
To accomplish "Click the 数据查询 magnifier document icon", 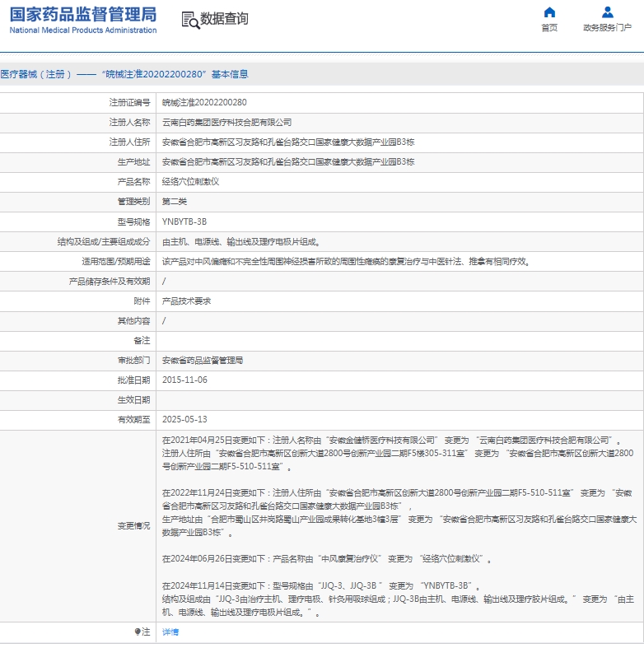I will click(190, 20).
